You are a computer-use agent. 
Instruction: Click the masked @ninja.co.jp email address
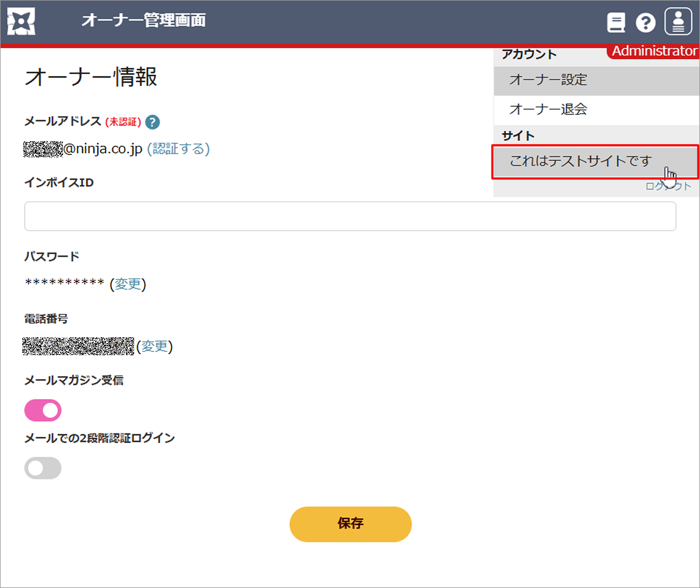point(83,149)
